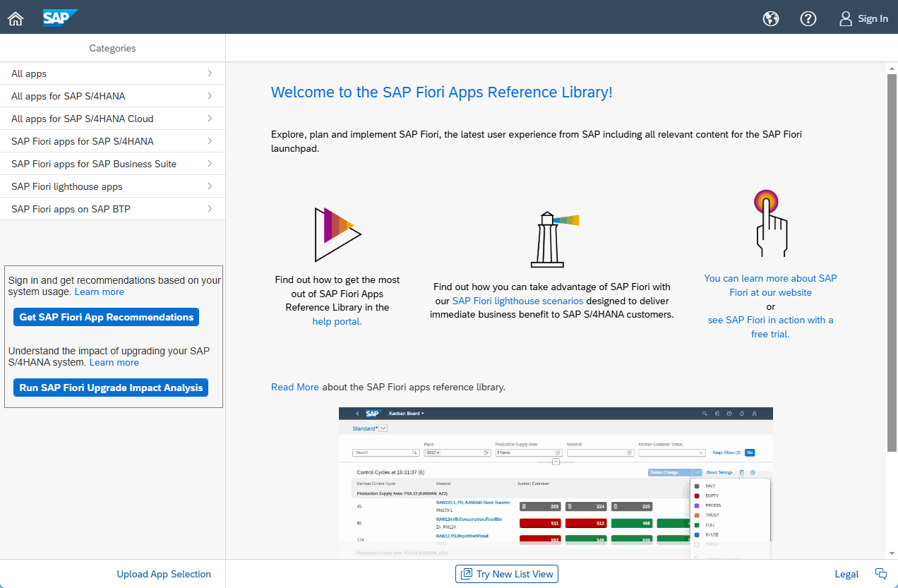Click the Read More link

tap(295, 387)
